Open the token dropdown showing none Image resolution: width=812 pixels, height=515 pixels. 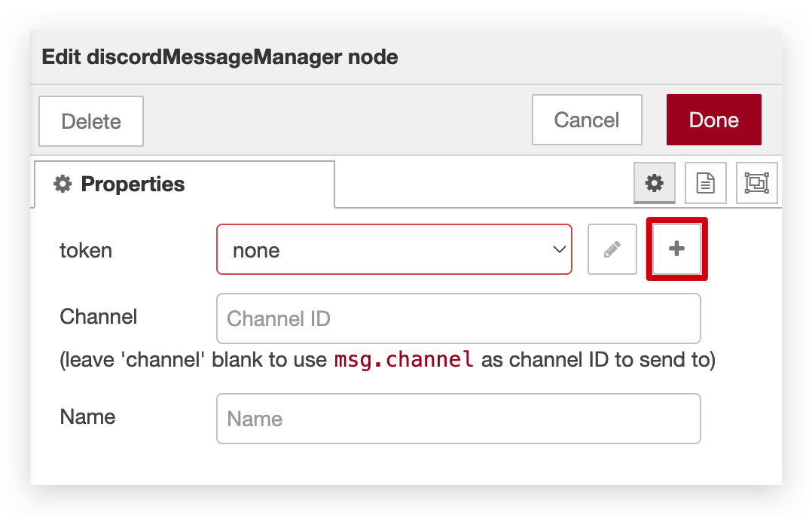click(394, 249)
